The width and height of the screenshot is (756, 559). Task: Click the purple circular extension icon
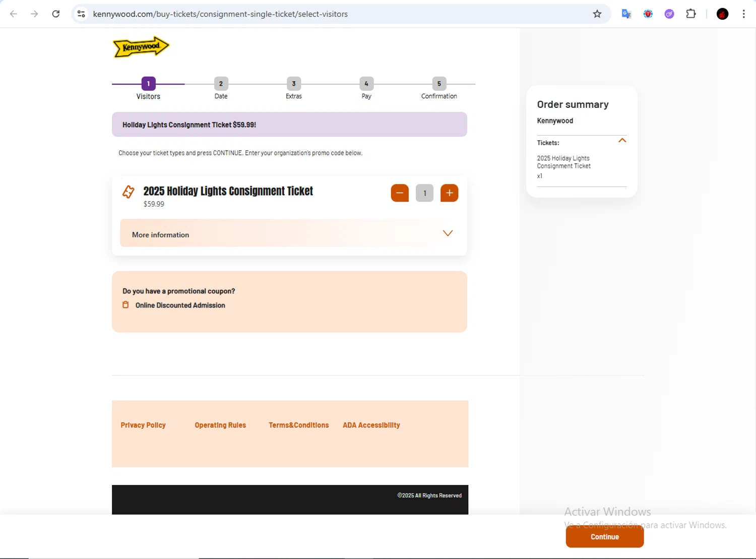tap(669, 14)
